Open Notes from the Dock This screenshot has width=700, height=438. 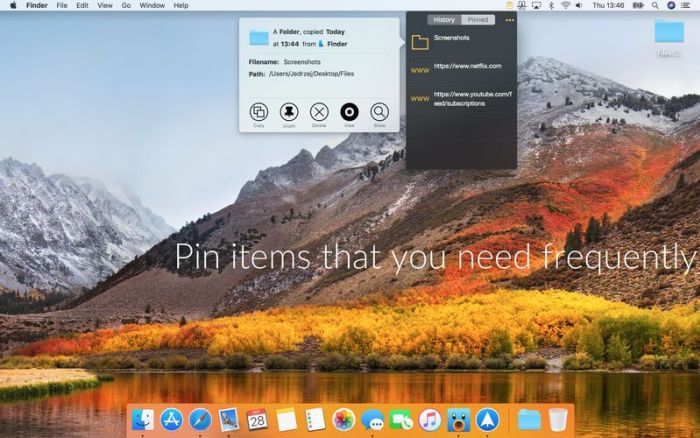click(286, 420)
